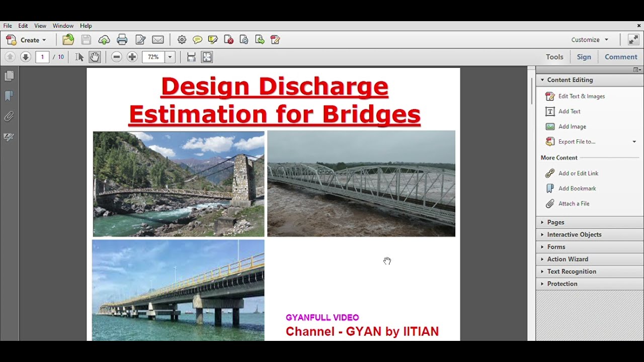Open the Bookmarks sidebar panel

9,96
